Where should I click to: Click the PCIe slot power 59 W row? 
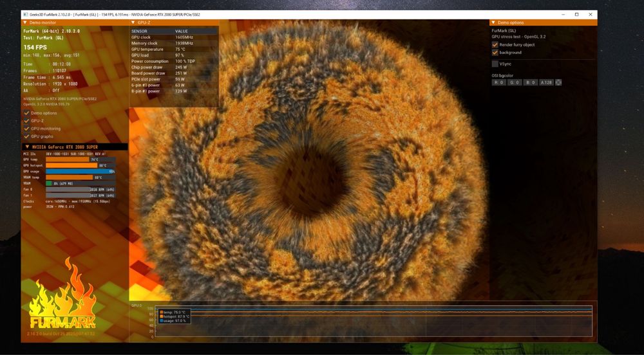point(174,79)
